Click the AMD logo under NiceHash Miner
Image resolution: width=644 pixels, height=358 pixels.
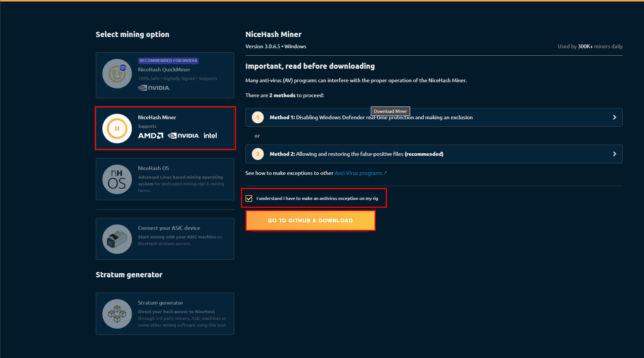(150, 136)
